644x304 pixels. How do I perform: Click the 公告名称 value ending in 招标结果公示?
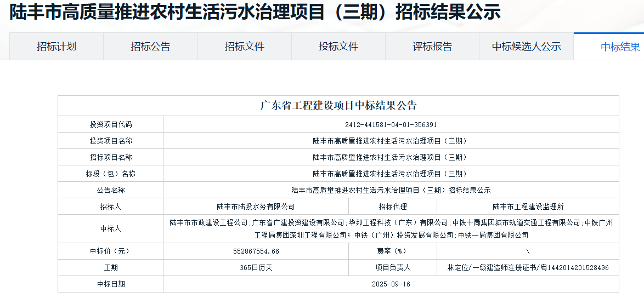pos(391,190)
